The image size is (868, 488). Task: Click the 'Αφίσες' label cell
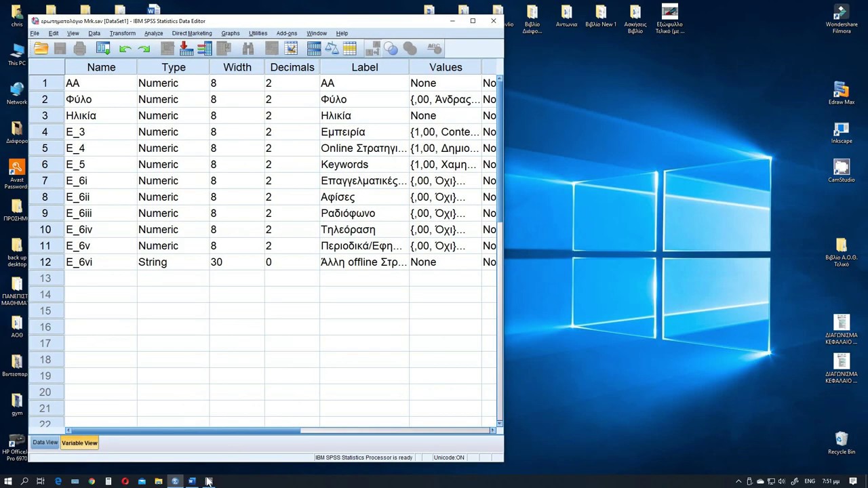pos(364,197)
